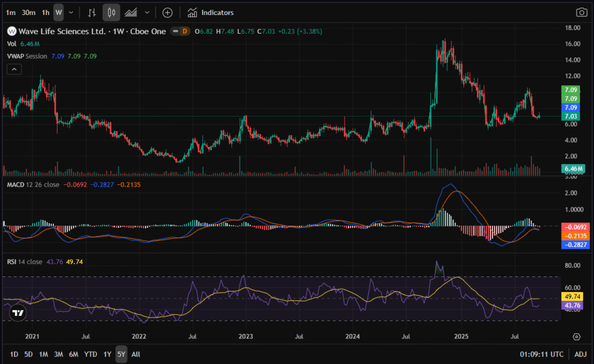Select the candlestick chart style icon
Image resolution: width=594 pixels, height=364 pixels.
111,12
